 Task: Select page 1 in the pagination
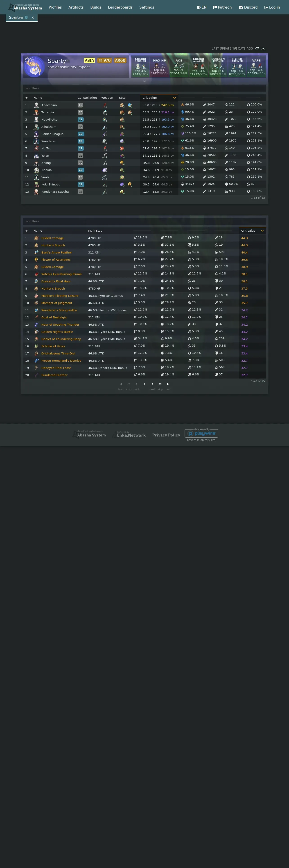tap(144, 384)
